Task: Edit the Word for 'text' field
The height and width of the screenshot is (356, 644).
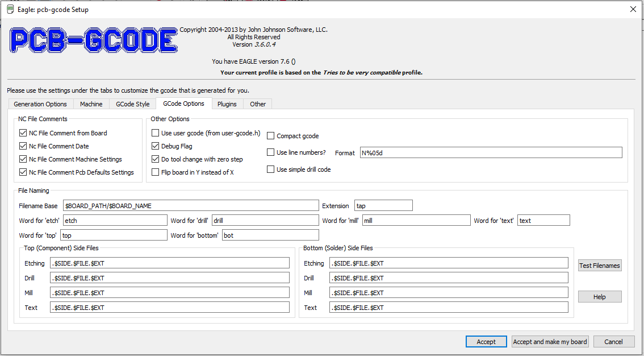Action: click(544, 220)
